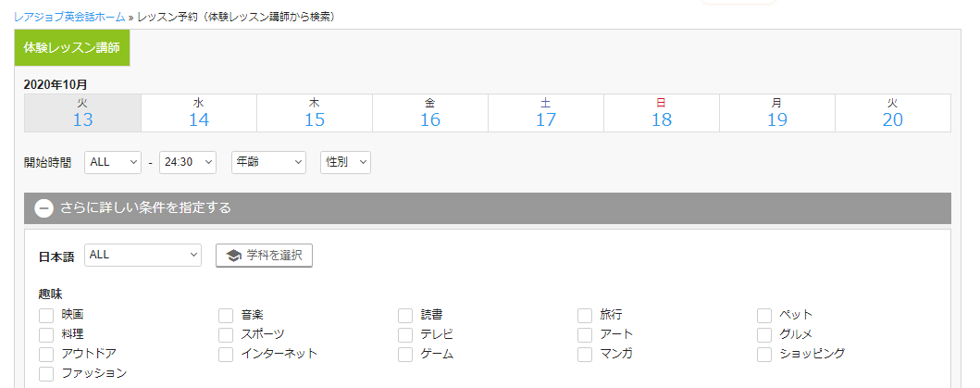Image resolution: width=980 pixels, height=388 pixels.
Task: Check the 旅行 checkbox
Action: 584,315
